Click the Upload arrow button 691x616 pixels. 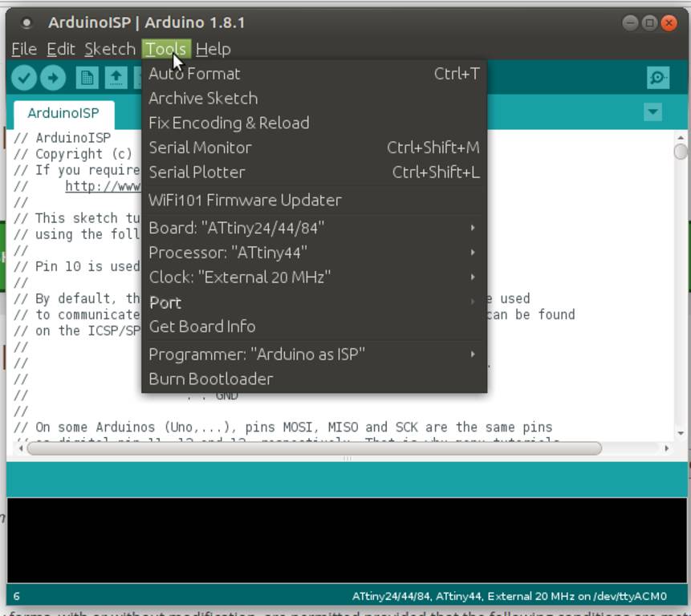53,78
